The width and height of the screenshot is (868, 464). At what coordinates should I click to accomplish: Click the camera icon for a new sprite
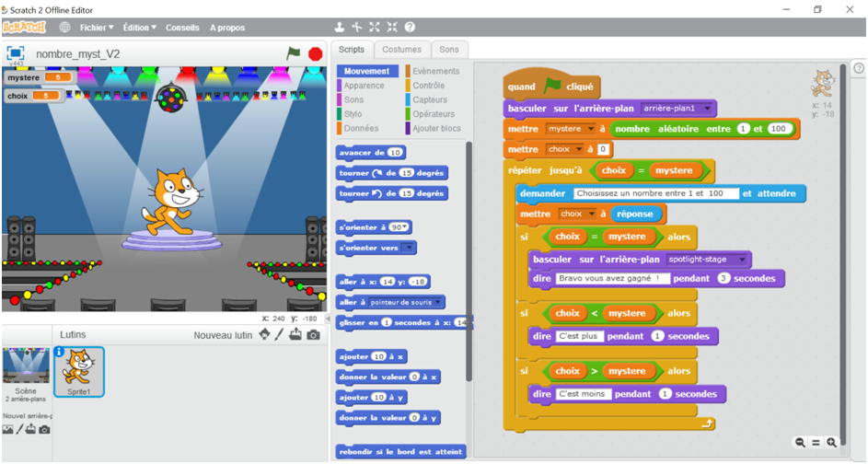(314, 335)
